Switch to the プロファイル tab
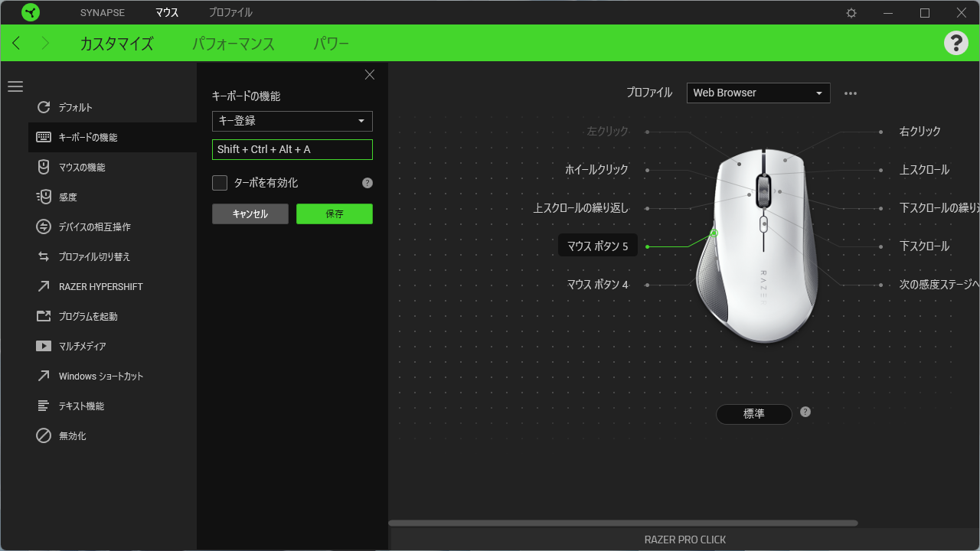Viewport: 980px width, 551px height. click(229, 12)
